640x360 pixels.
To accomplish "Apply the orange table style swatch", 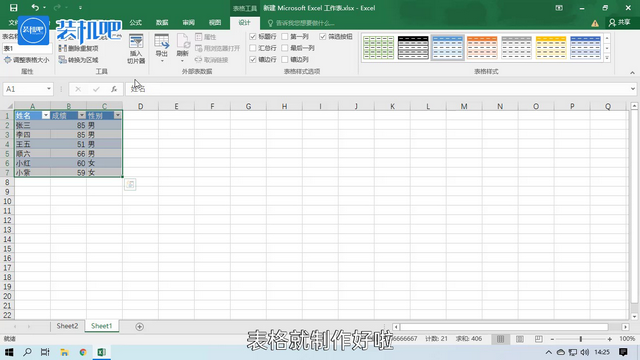I will (482, 48).
